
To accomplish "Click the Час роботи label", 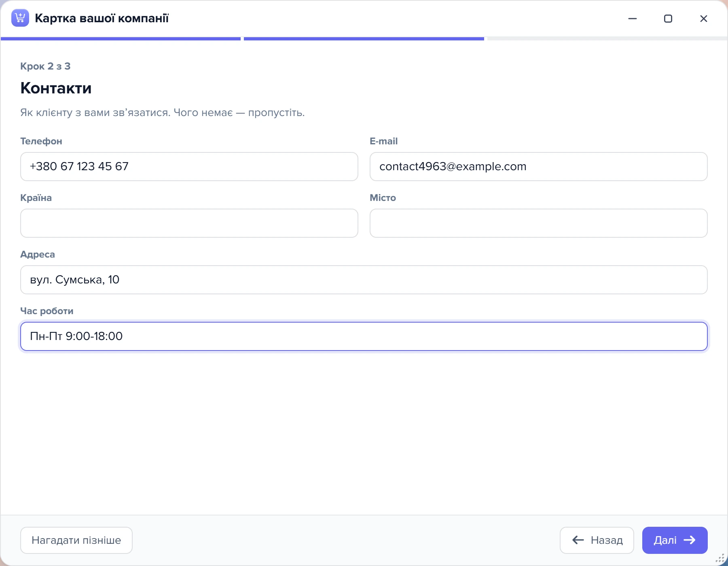I will click(47, 311).
